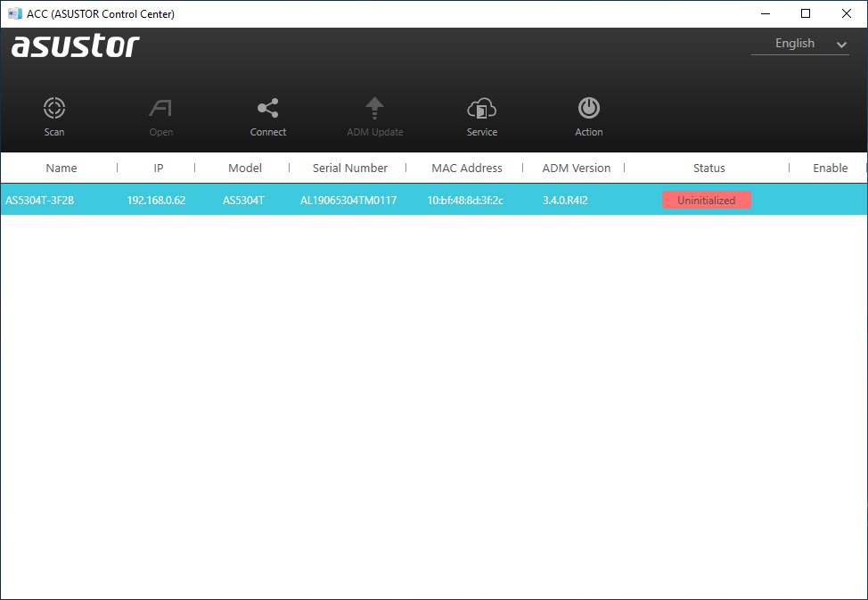Sort by the ADM Version column header
This screenshot has height=600, width=868.
click(x=577, y=168)
